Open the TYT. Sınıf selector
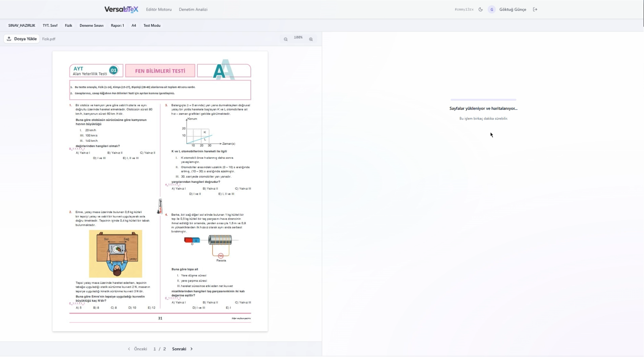644x357 pixels. point(50,26)
